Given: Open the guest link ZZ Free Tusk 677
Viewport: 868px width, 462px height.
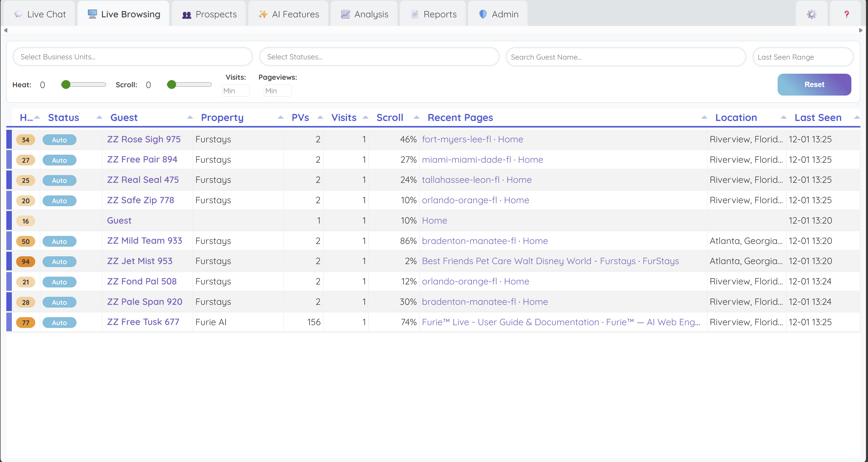Looking at the screenshot, I should coord(143,322).
